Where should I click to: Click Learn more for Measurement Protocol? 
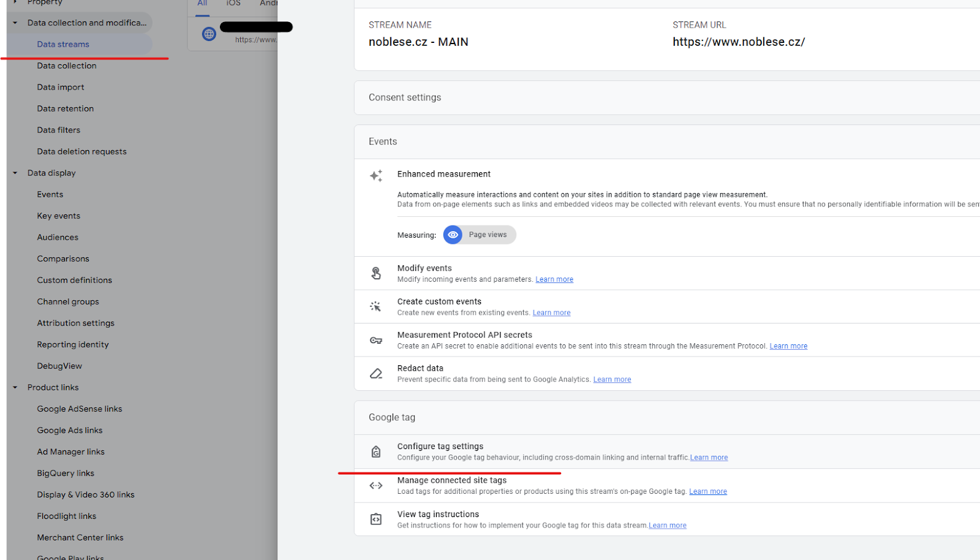[x=788, y=346]
